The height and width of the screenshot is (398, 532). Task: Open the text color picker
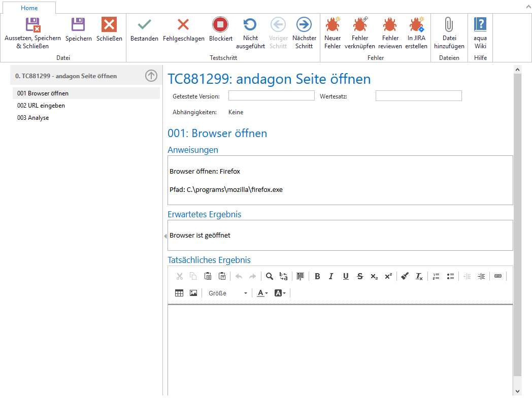click(x=262, y=293)
